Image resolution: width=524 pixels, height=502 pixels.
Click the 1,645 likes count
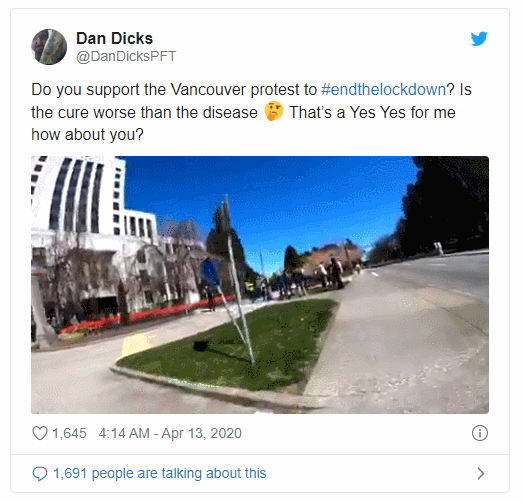point(69,433)
